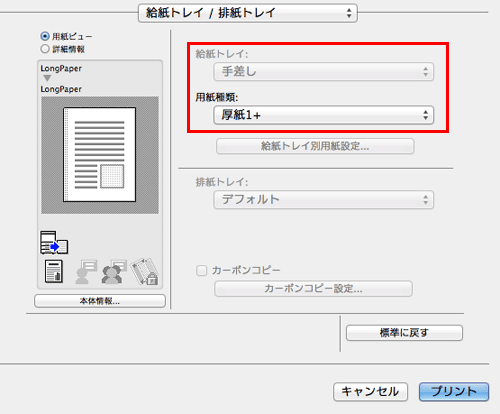500x414 pixels.
Task: Click the multiple users account track icon
Action: coord(114,272)
